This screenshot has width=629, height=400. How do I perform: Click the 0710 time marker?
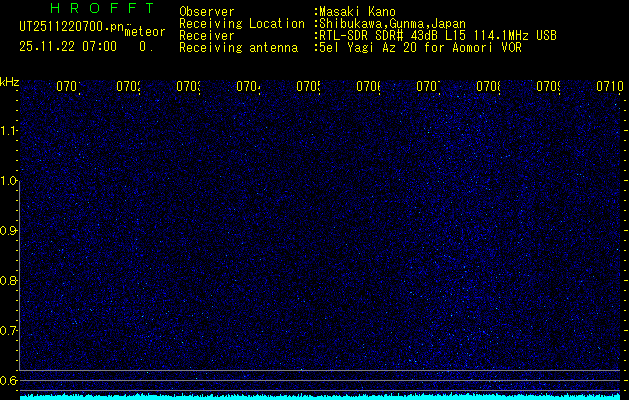(x=610, y=86)
